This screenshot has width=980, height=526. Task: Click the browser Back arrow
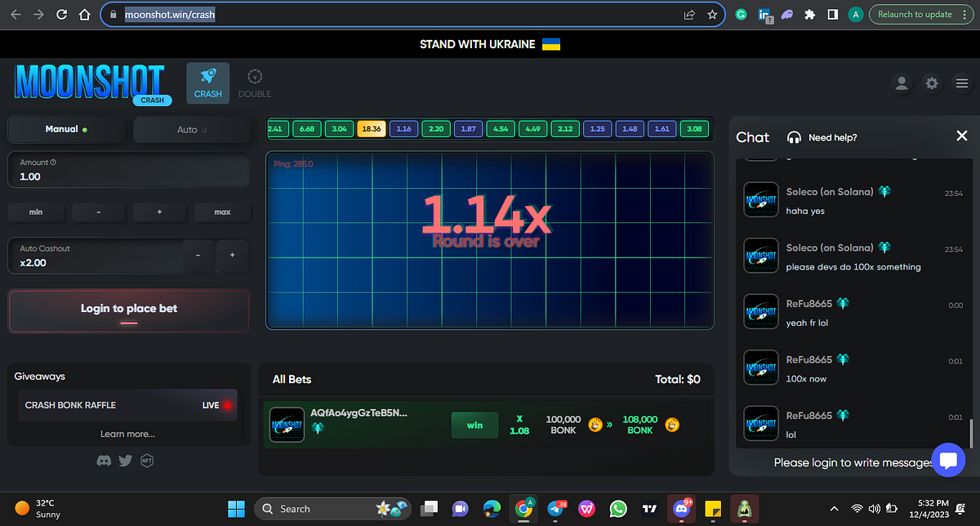pyautogui.click(x=15, y=15)
